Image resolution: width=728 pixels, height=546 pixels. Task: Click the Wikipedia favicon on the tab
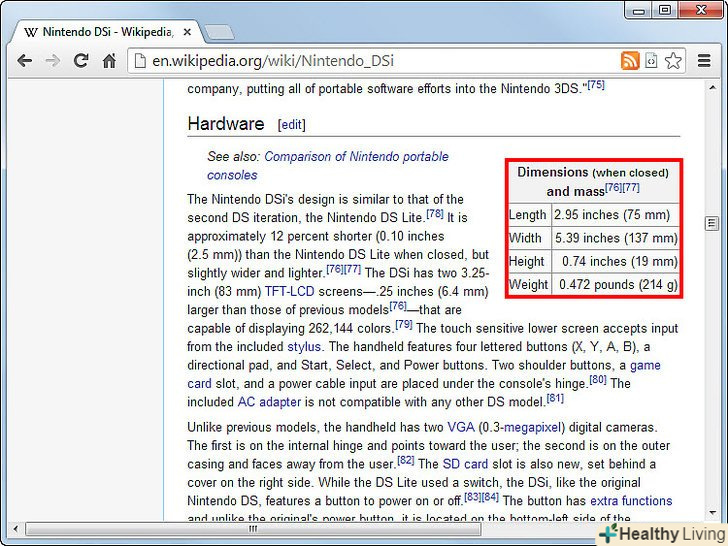point(31,32)
